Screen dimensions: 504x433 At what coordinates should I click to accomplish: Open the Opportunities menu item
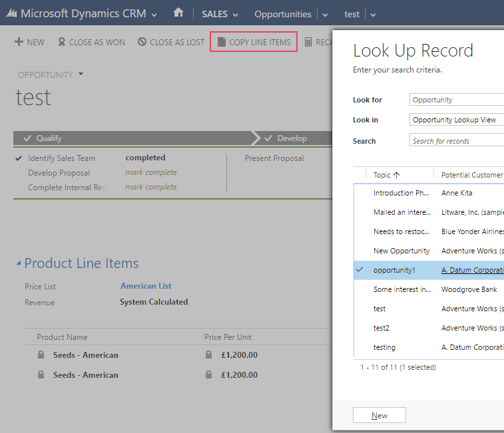[x=282, y=14]
